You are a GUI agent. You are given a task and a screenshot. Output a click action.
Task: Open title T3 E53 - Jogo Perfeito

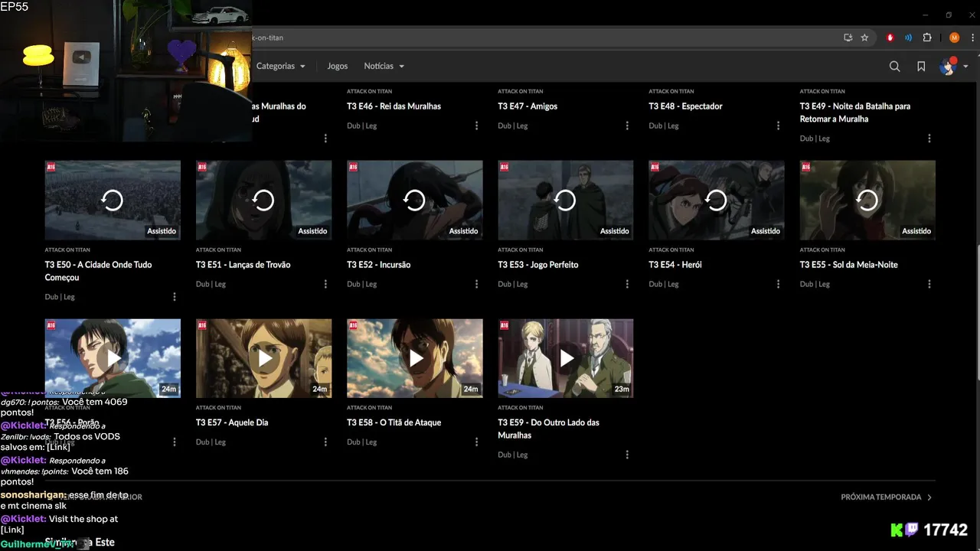point(538,265)
